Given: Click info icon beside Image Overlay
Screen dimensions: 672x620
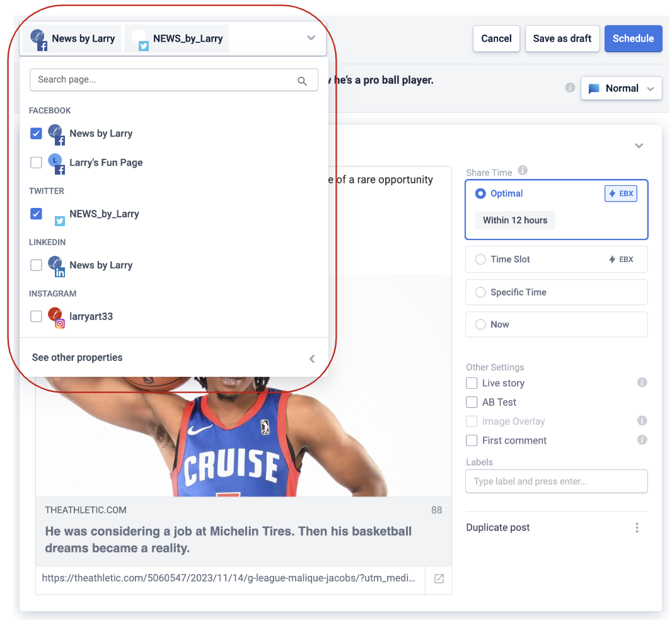Looking at the screenshot, I should pos(642,421).
